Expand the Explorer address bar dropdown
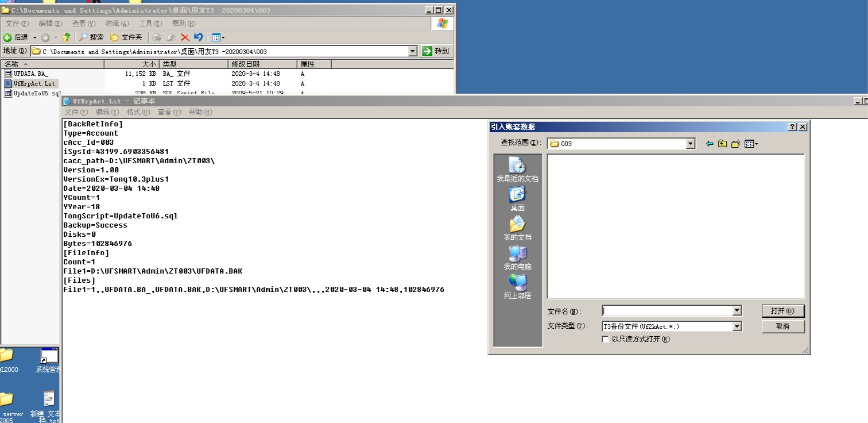The height and width of the screenshot is (423, 868). click(413, 51)
